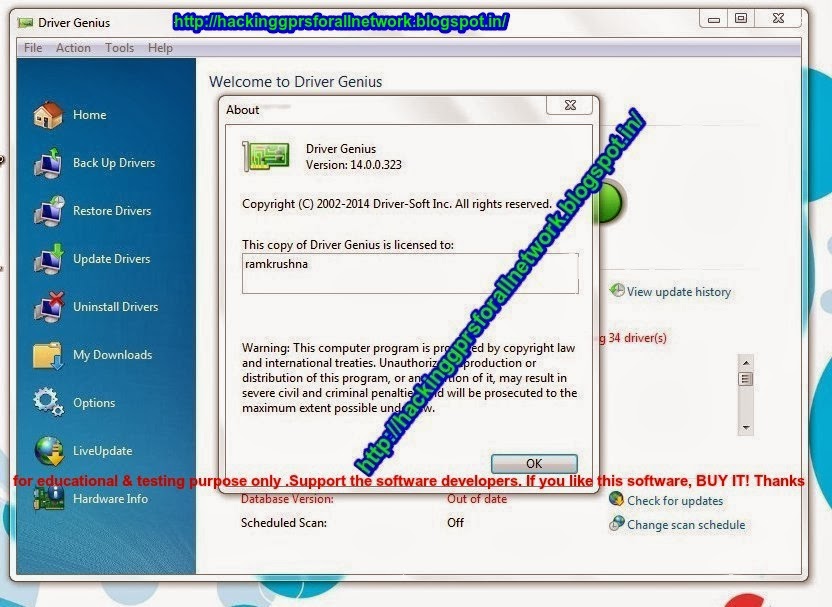The height and width of the screenshot is (607, 832).
Task: Open Options from the sidebar
Action: tap(94, 403)
